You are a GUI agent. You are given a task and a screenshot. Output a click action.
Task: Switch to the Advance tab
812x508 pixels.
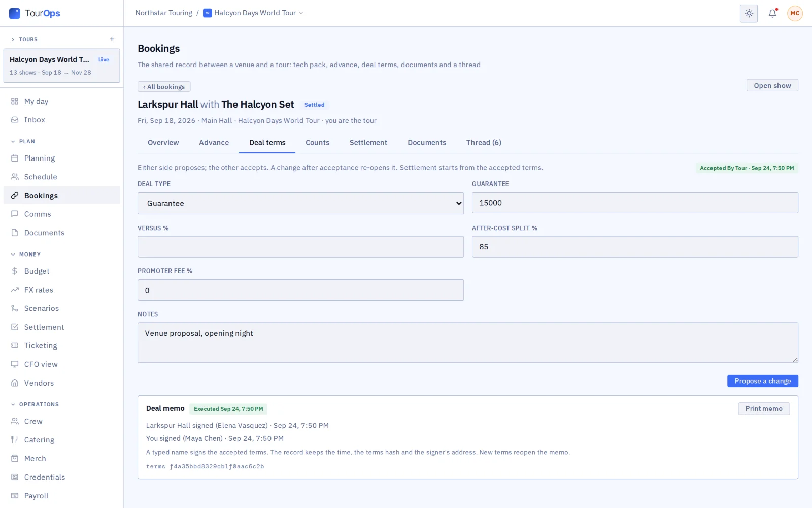pyautogui.click(x=214, y=143)
